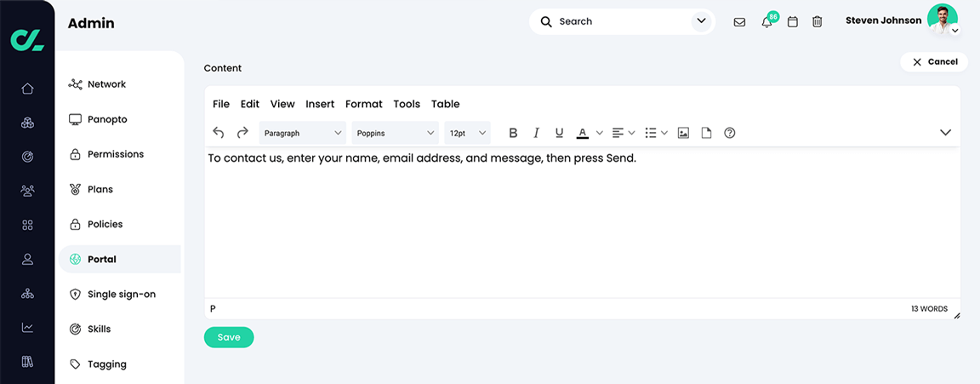Undo the last edit

coord(218,133)
